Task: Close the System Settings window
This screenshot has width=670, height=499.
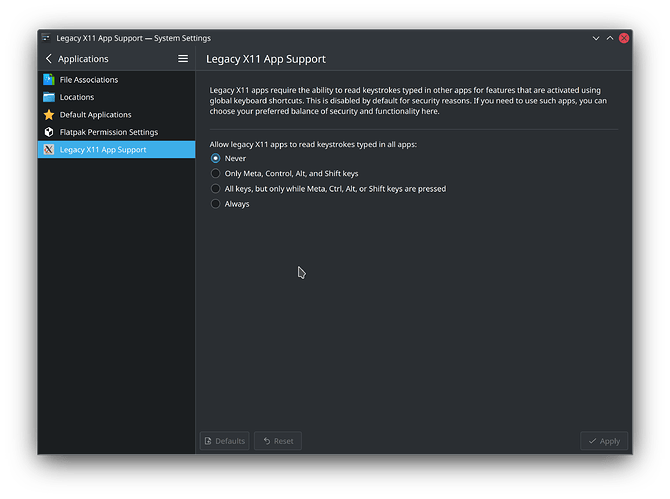Action: [x=624, y=38]
